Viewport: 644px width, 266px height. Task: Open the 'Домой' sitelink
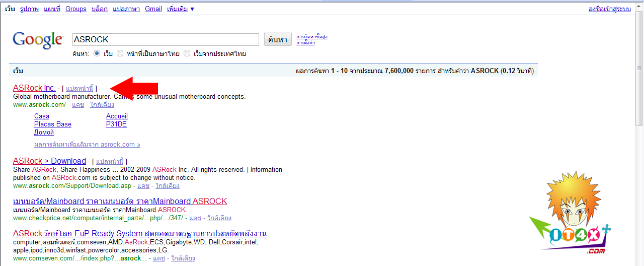coord(44,132)
